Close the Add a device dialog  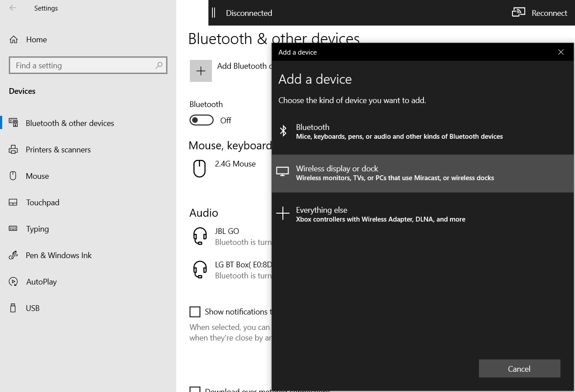560,52
